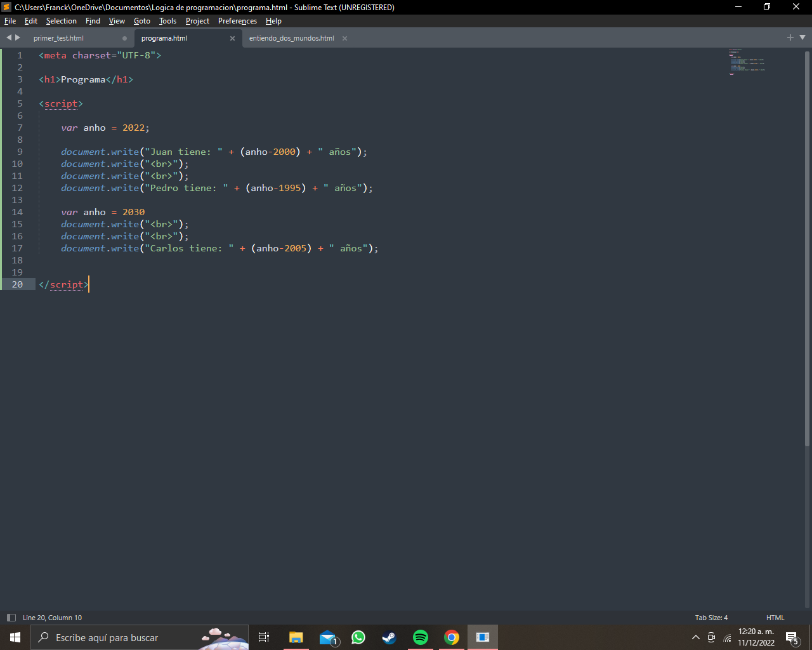The image size is (812, 650).
Task: Click on the value 2022
Action: [x=133, y=128]
